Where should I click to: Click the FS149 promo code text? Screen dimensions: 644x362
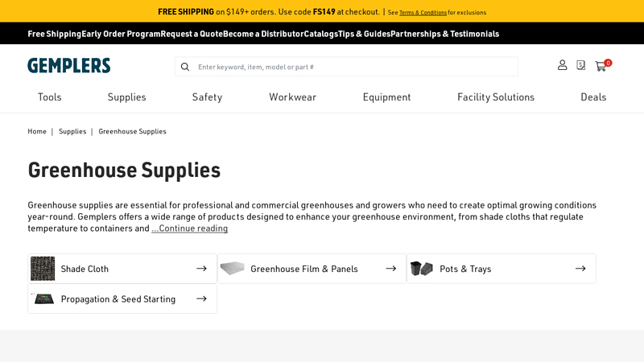click(324, 12)
